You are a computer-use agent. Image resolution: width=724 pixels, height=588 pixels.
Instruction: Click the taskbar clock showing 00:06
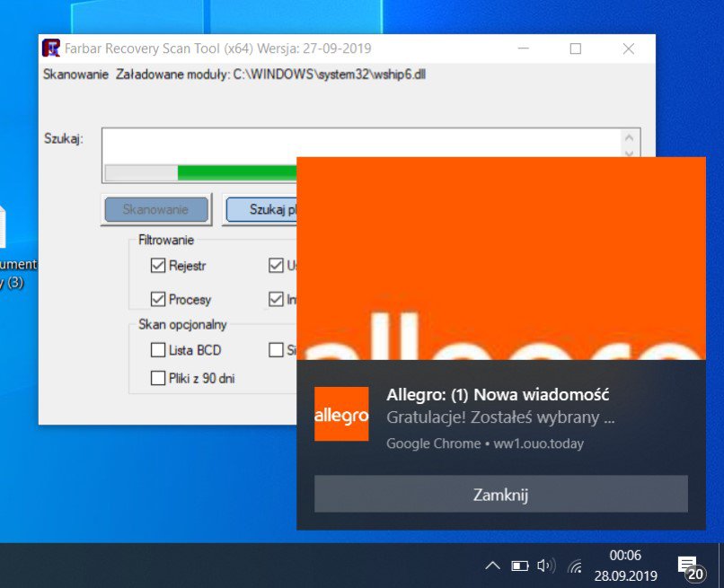[x=625, y=566]
